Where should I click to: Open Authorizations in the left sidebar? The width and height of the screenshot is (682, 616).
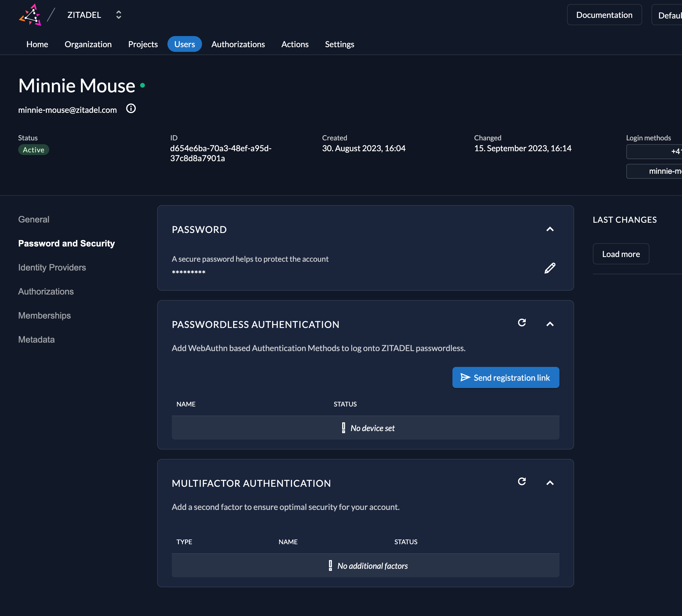[46, 291]
